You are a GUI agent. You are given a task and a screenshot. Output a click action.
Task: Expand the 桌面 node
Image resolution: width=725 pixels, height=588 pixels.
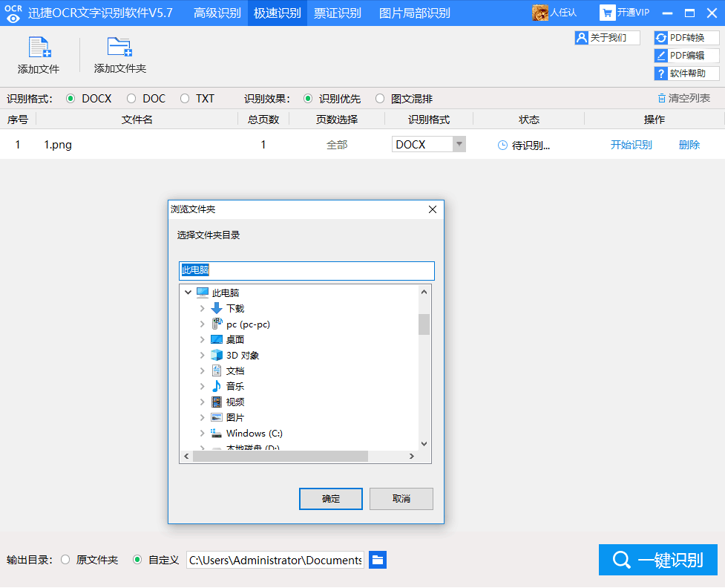(202, 339)
